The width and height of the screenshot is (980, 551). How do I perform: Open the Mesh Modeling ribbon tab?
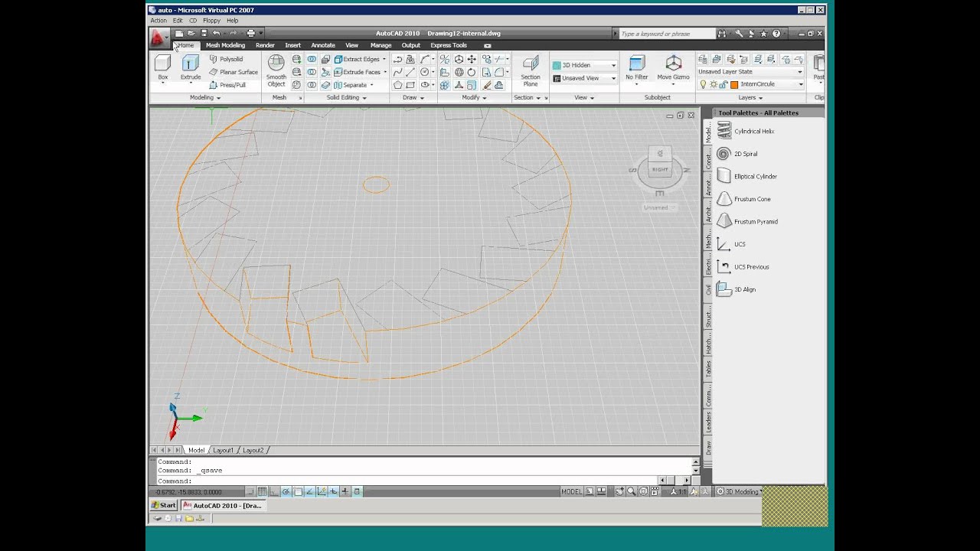tap(225, 45)
